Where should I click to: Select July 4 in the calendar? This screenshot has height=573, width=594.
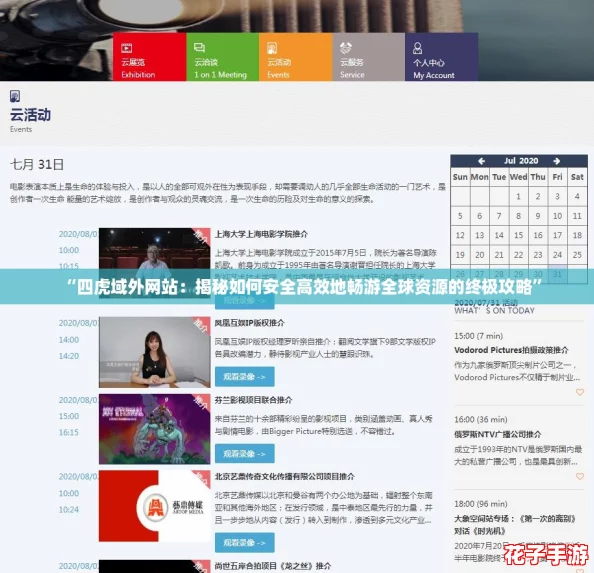pyautogui.click(x=577, y=196)
